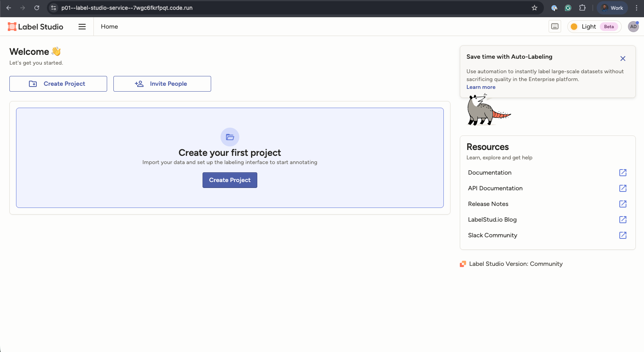The image size is (644, 352).
Task: Click the browser forward arrow
Action: [23, 8]
